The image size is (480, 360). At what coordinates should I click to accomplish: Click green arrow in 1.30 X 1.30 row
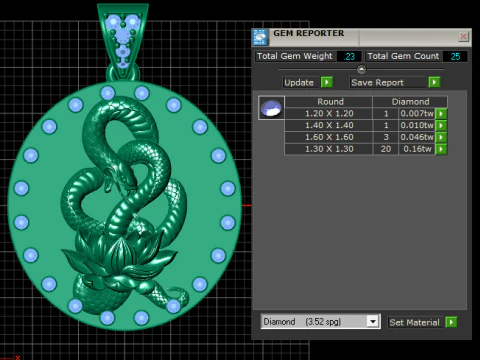pos(441,149)
